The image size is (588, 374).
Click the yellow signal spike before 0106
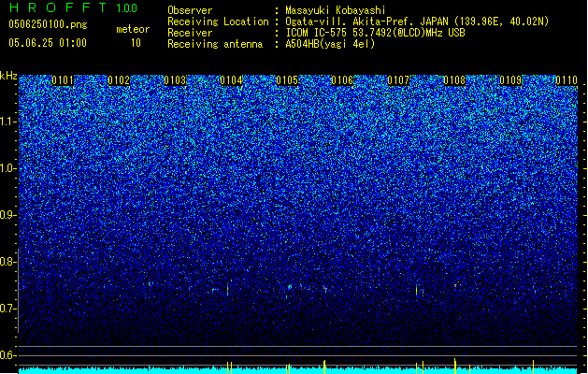click(324, 367)
